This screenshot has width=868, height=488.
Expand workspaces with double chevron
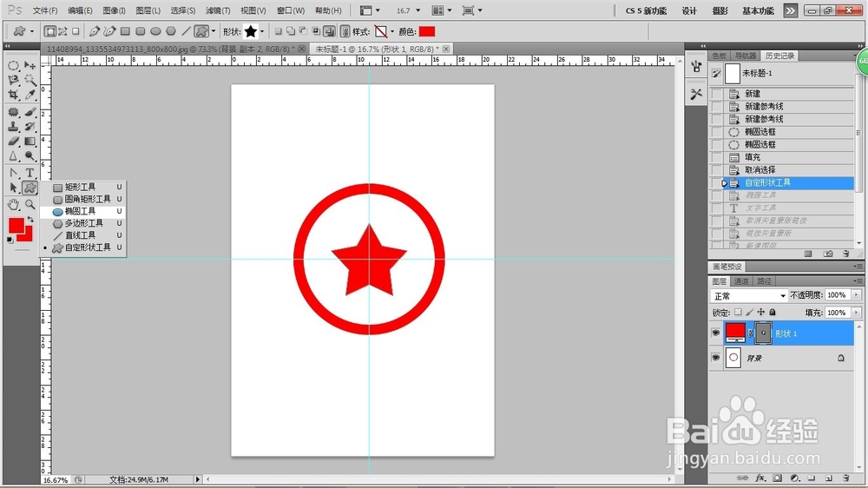click(x=790, y=10)
